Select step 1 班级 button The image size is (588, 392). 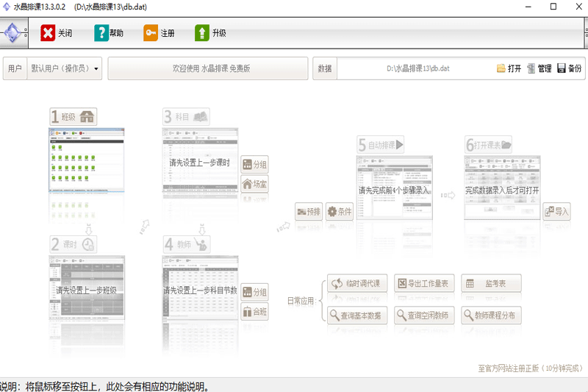(x=73, y=117)
